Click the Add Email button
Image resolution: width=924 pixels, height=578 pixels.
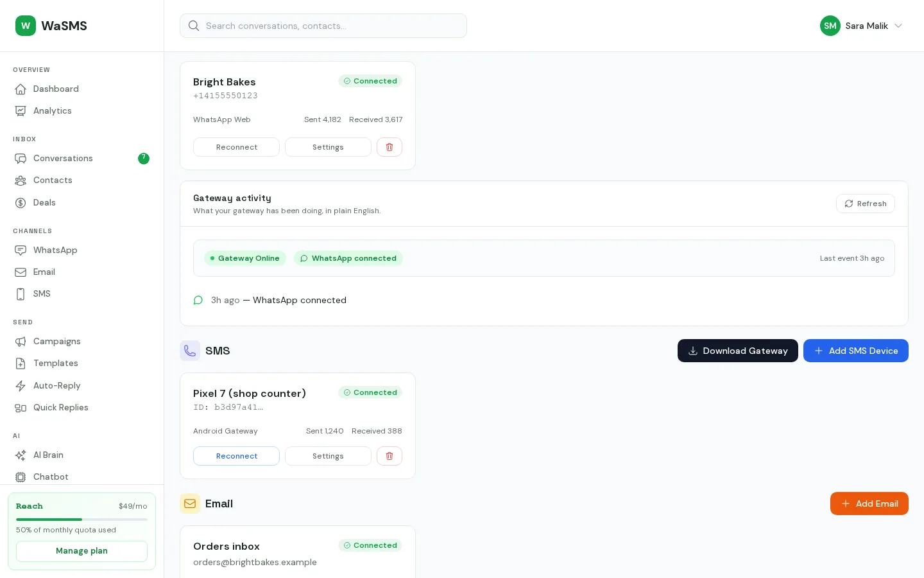point(869,504)
